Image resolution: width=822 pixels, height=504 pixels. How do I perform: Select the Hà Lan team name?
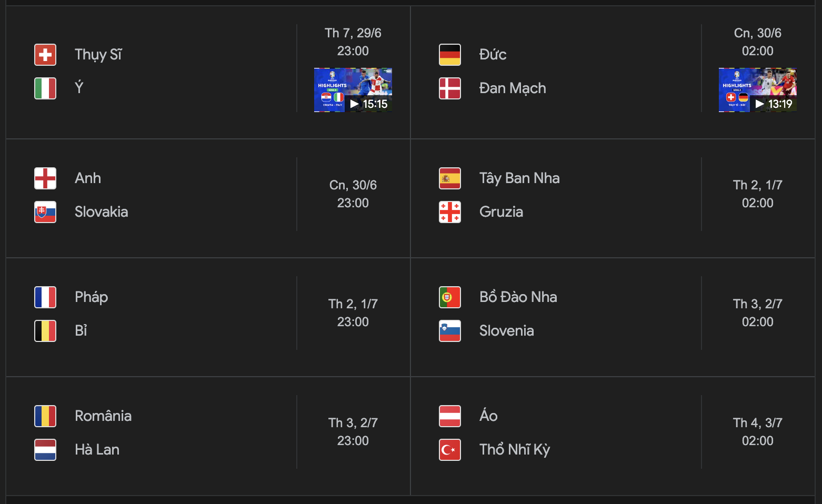coord(97,450)
